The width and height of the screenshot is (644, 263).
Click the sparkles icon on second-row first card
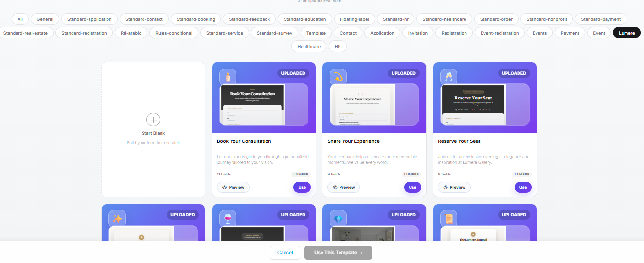coord(117,218)
